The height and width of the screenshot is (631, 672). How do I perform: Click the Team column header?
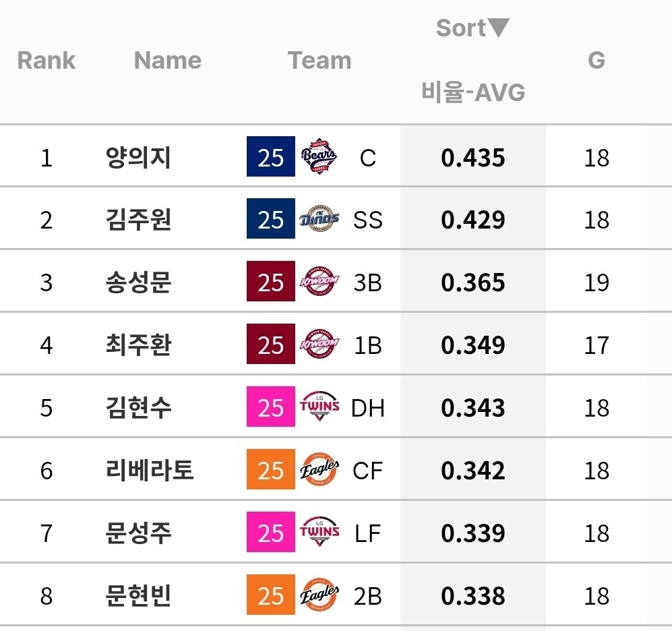[319, 61]
